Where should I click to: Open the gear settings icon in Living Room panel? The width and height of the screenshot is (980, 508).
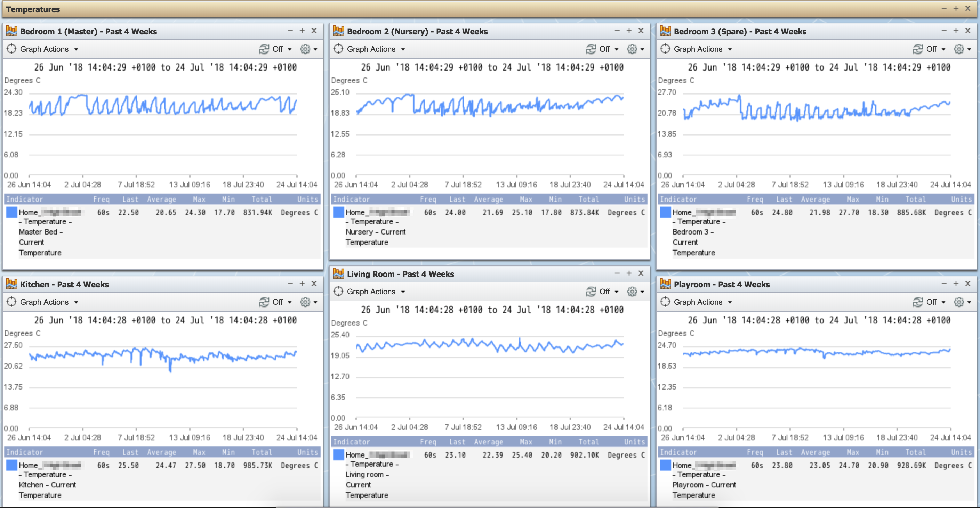tap(632, 292)
